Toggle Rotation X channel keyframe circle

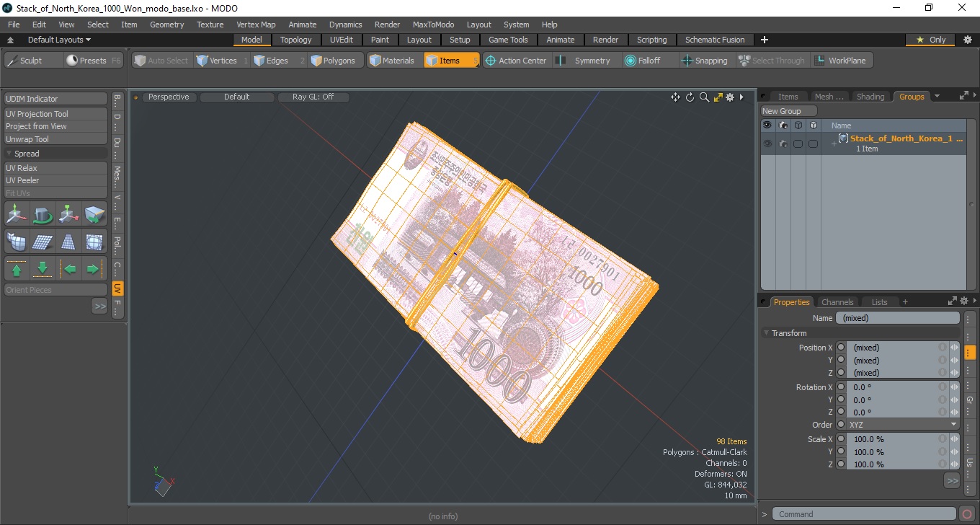tap(841, 387)
